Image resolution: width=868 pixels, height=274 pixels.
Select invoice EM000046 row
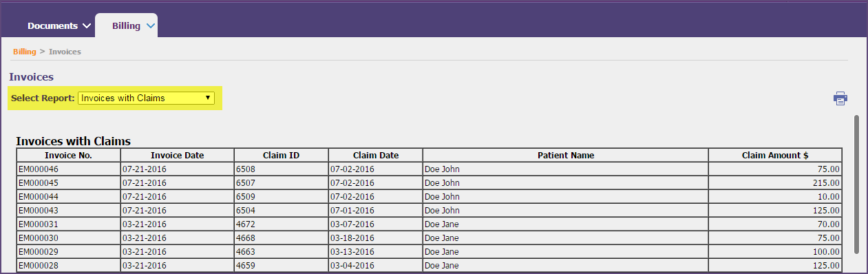(x=430, y=169)
